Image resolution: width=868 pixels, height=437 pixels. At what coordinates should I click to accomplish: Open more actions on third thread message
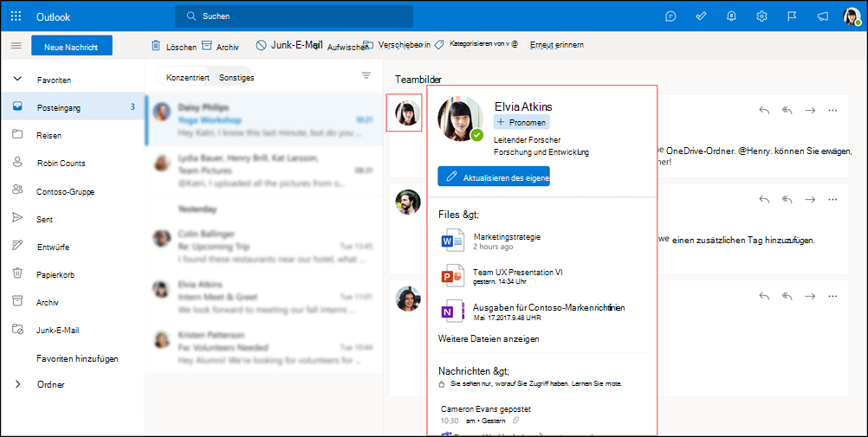[832, 296]
